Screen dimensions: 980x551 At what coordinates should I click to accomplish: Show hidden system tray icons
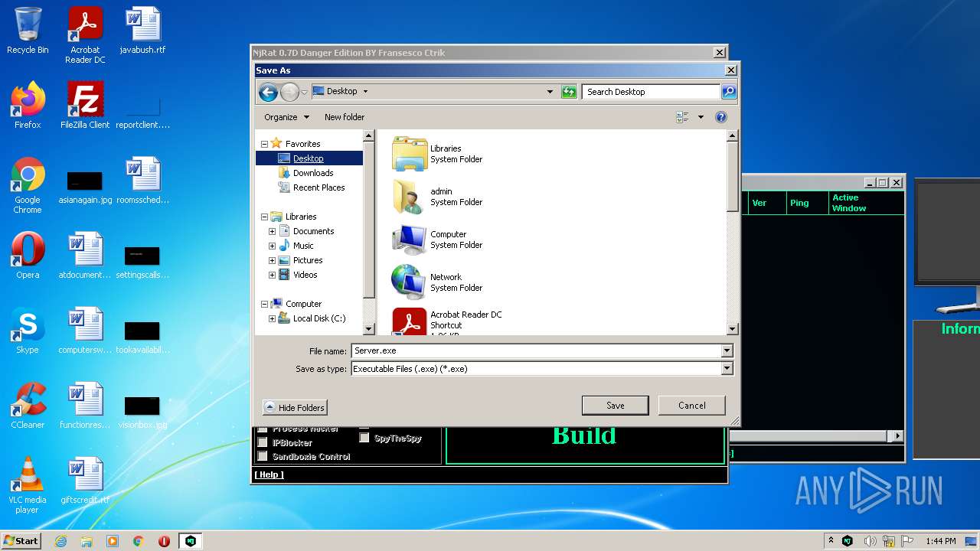tap(831, 541)
